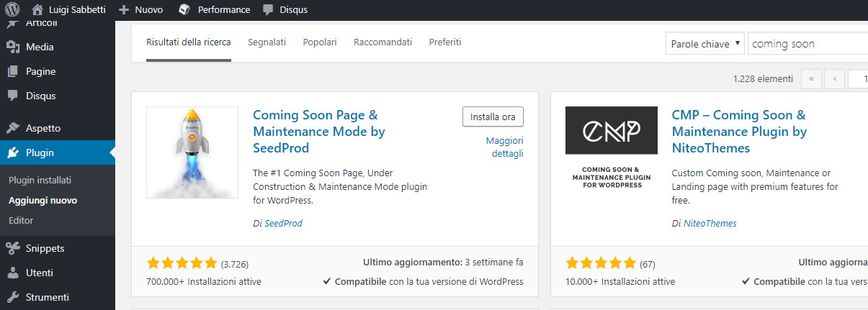Click the Utenti user icon
This screenshot has height=310, width=868.
[x=12, y=273]
